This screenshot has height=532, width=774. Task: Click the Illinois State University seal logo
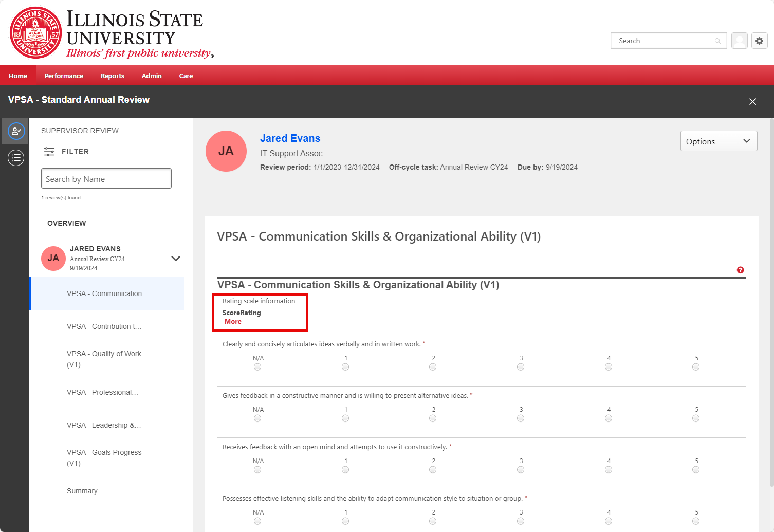(36, 32)
